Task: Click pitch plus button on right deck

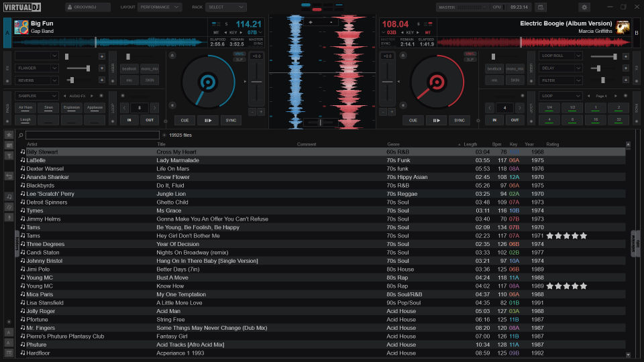Action: point(391,112)
